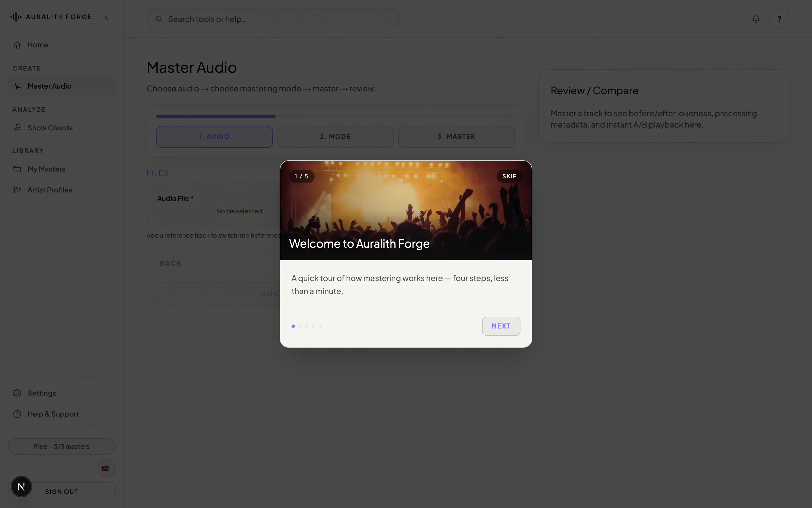Click the N avatar circle

21,487
